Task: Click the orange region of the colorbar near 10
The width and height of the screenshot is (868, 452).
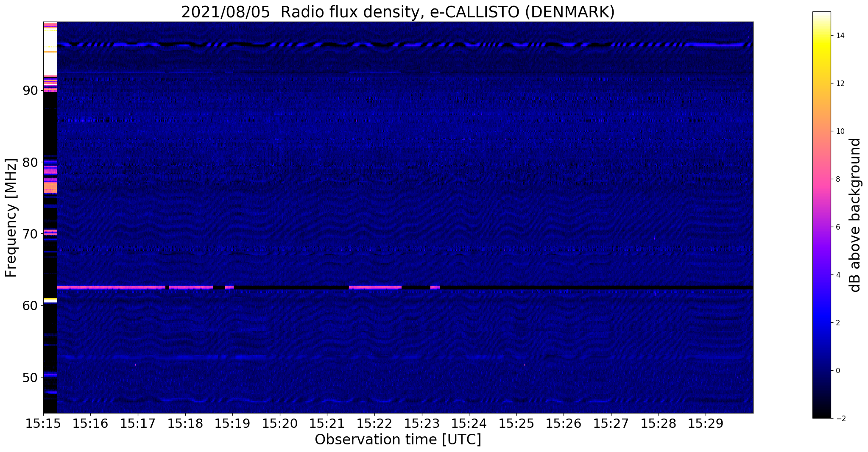Action: click(x=821, y=131)
